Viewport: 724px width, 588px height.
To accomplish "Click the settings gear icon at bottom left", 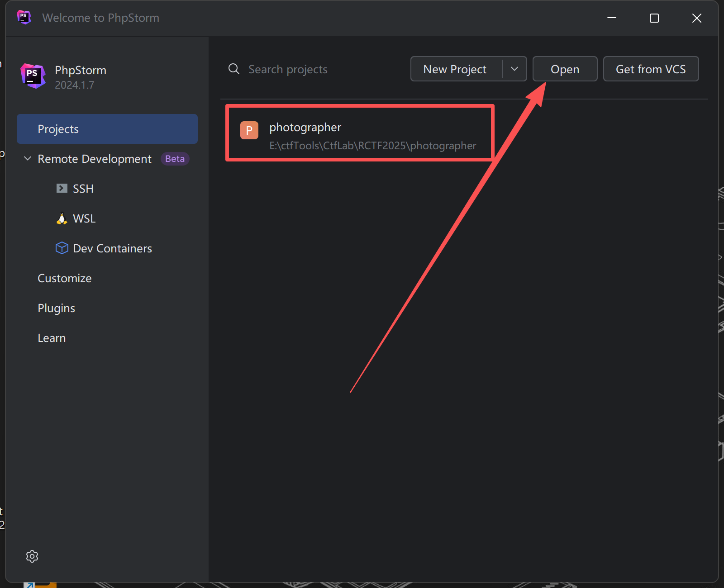I will pyautogui.click(x=32, y=556).
